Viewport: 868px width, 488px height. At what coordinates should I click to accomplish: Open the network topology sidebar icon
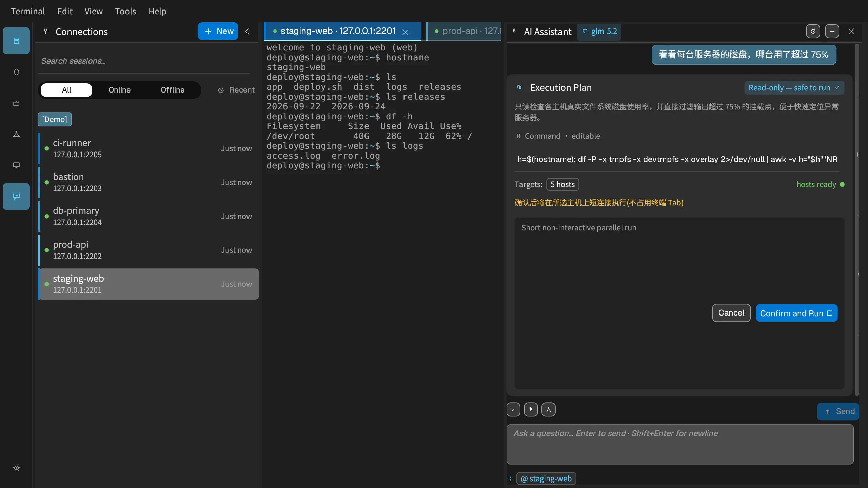coord(16,134)
